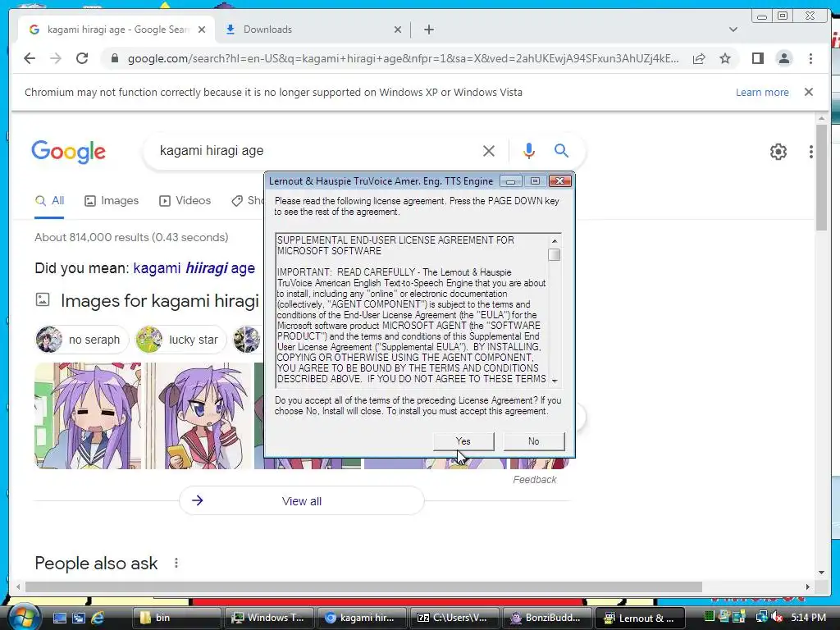Click the search query input field
840x630 pixels.
[x=316, y=151]
